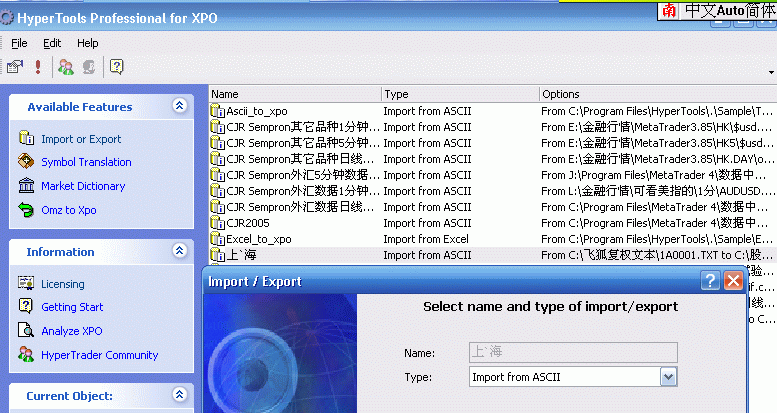
Task: Click the Import or Export icon
Action: pos(26,138)
